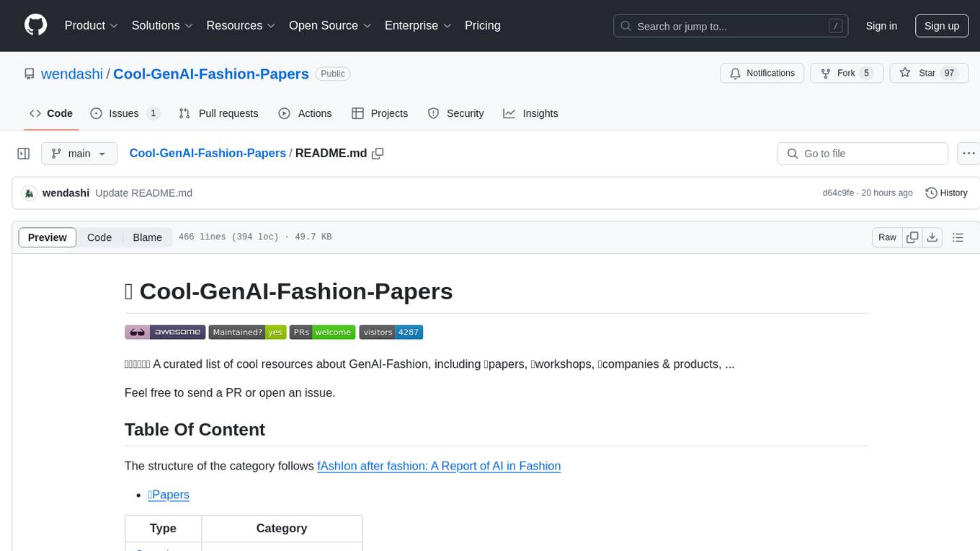Copy the raw file contents
This screenshot has height=551, width=980.
tap(912, 237)
